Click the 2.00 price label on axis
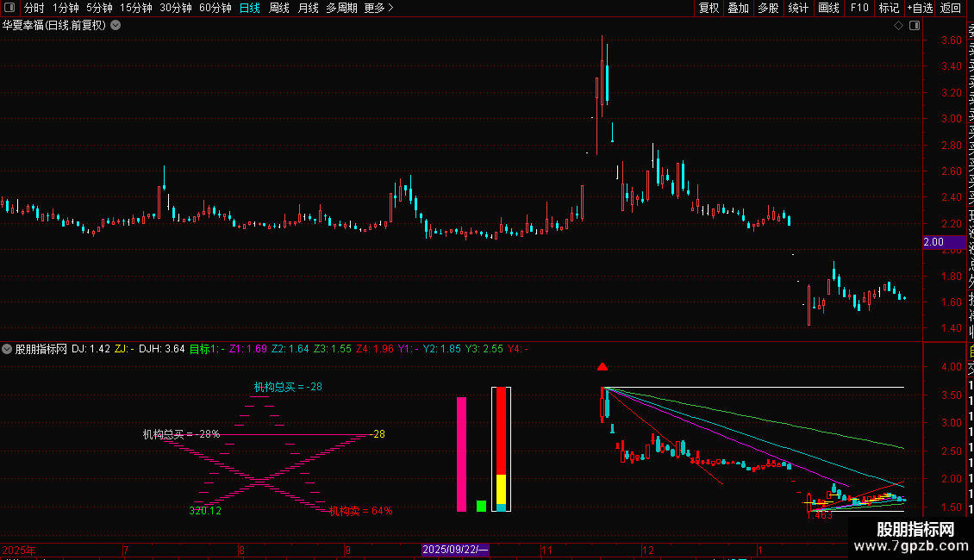The image size is (974, 560). coord(933,243)
